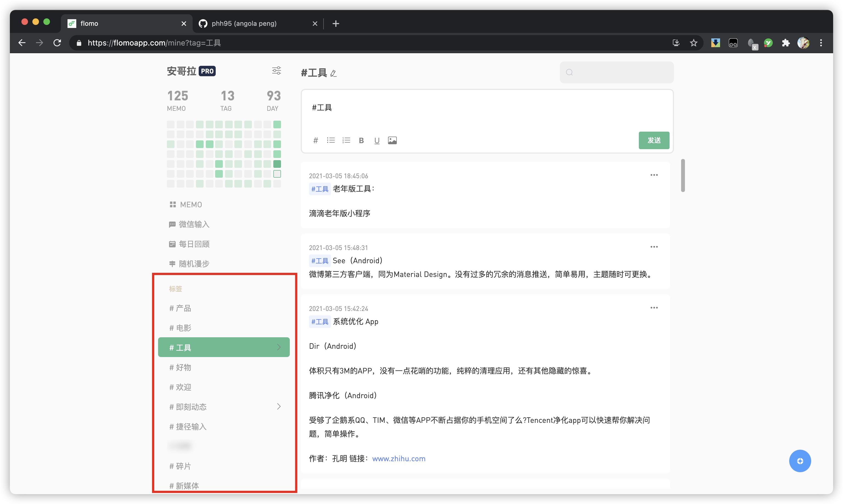Screen dimensions: 843x504
Task: Expand the #工具 tag chevron
Action: [x=279, y=347]
